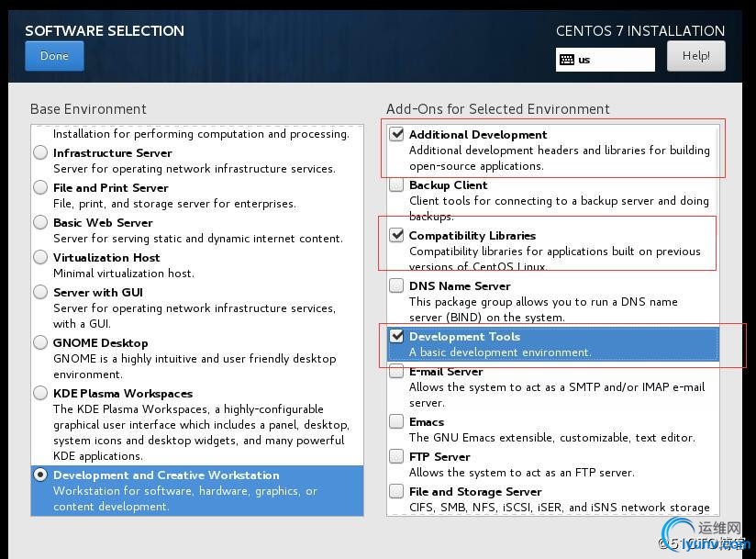
Task: Click 'Compatibility libraries for applications built' description
Action: (554, 259)
